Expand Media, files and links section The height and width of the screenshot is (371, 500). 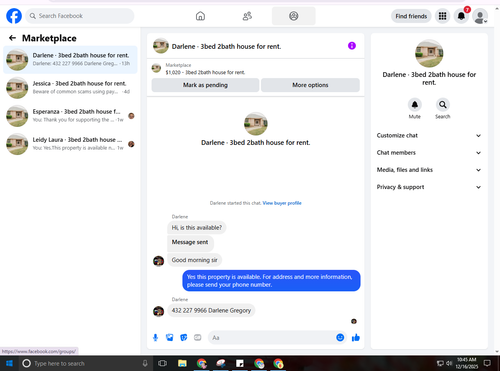click(429, 170)
